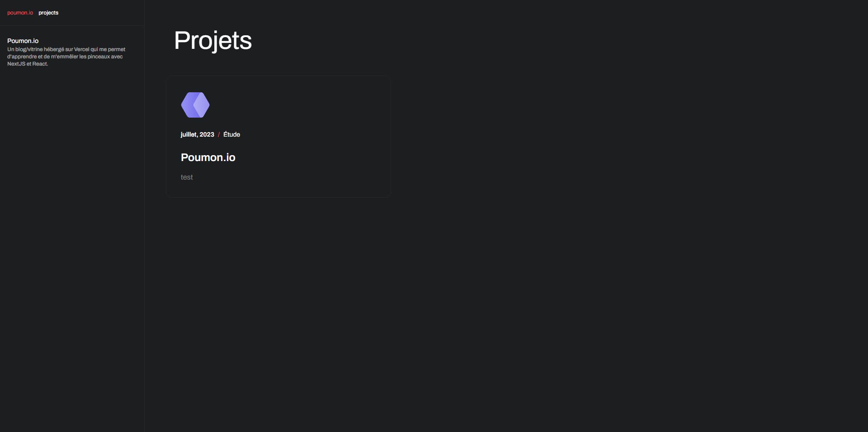Viewport: 868px width, 432px height.
Task: Click "permet" at the end of the first sidebar line
Action: click(117, 49)
